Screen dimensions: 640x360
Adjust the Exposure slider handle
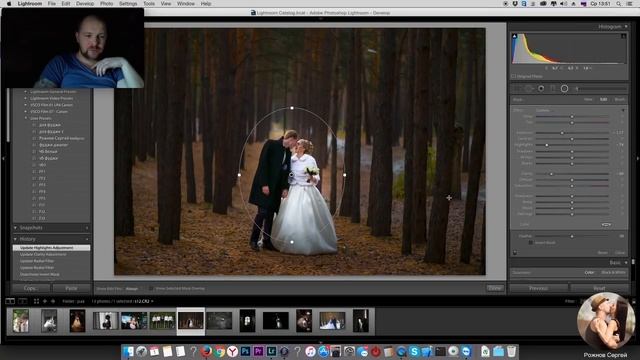tap(562, 133)
